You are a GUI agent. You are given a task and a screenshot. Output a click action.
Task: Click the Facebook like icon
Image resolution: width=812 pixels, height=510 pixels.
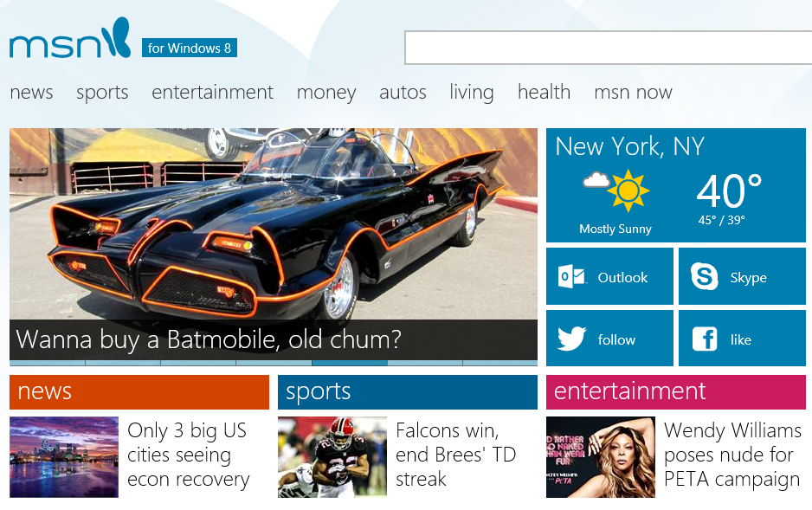coord(704,339)
